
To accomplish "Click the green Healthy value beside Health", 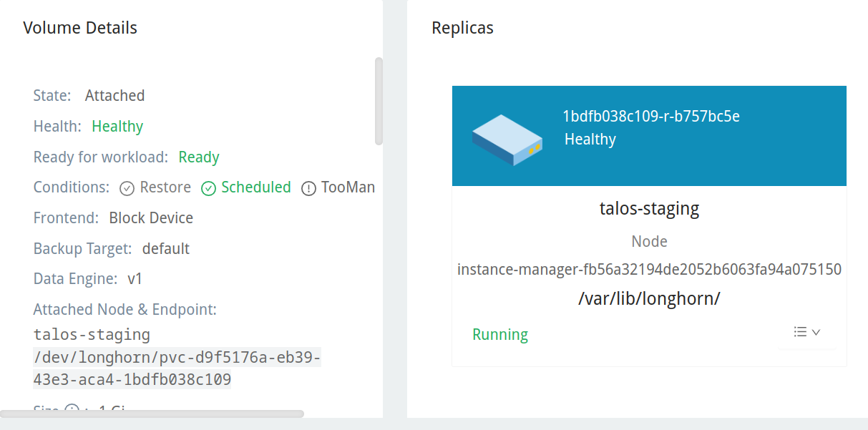I will point(117,127).
